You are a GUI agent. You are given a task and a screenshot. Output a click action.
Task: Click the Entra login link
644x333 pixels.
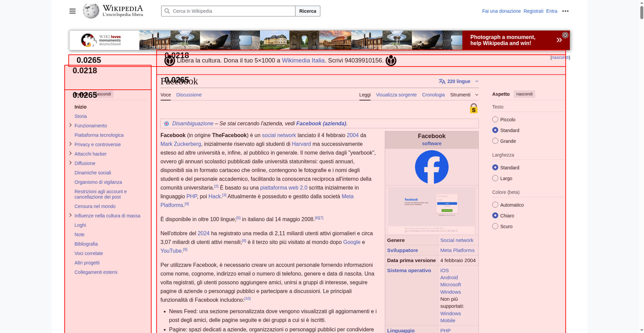pos(552,11)
